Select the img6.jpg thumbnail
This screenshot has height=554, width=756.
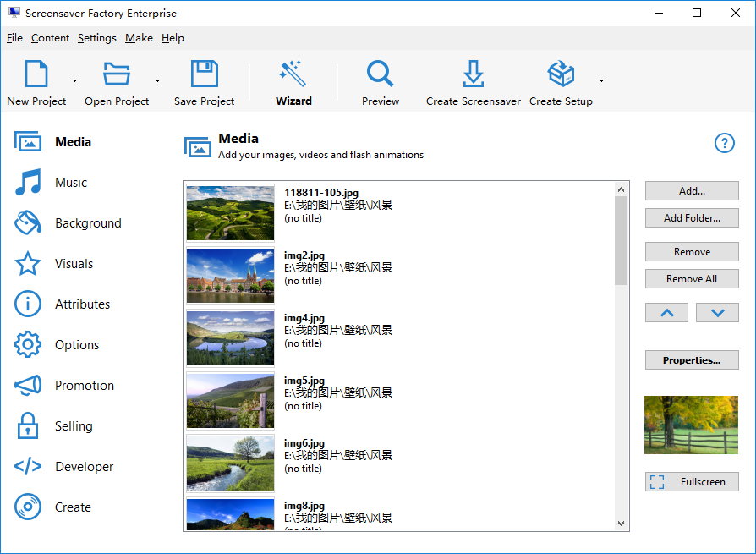tap(231, 463)
